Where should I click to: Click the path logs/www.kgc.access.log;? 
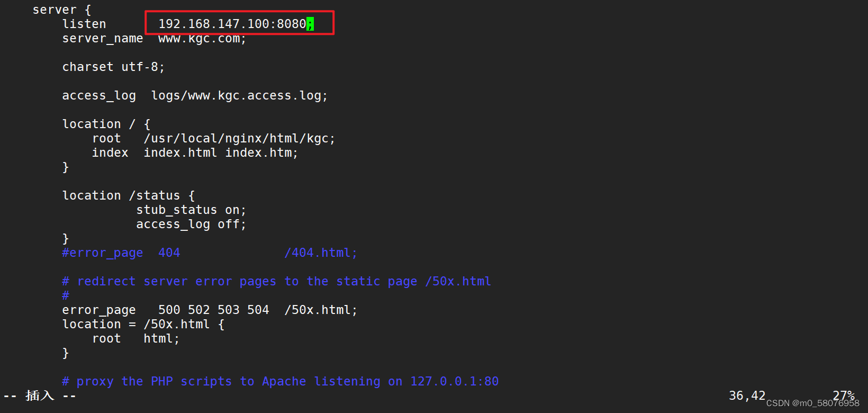(x=240, y=96)
